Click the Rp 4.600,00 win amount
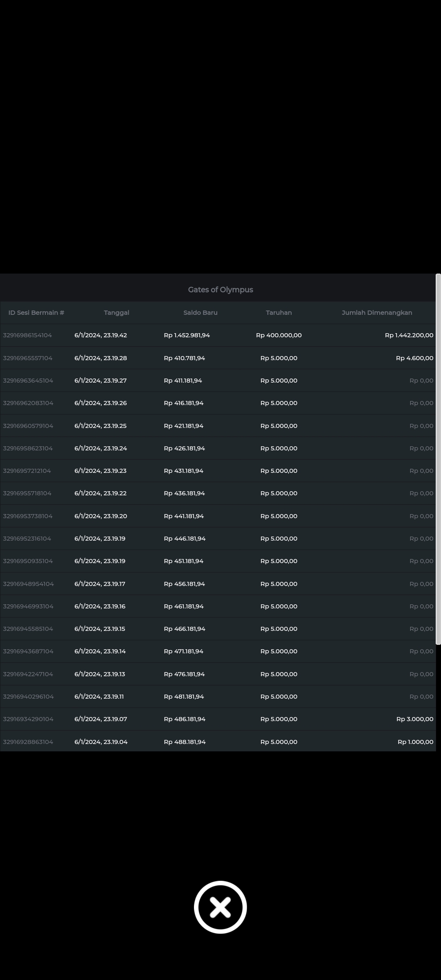The height and width of the screenshot is (980, 441). point(414,358)
